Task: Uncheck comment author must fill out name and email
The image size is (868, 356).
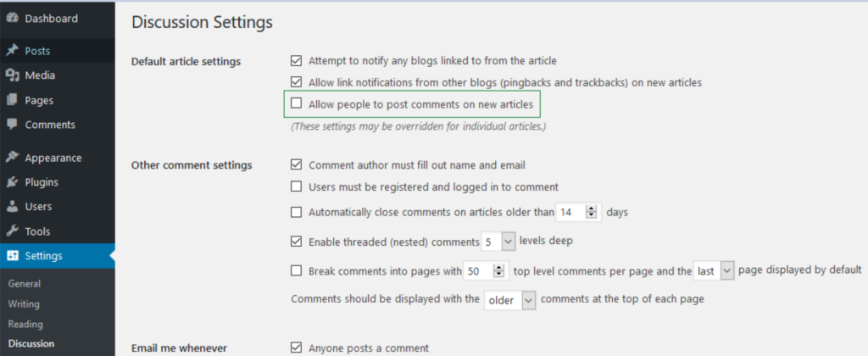Action: pos(296,164)
